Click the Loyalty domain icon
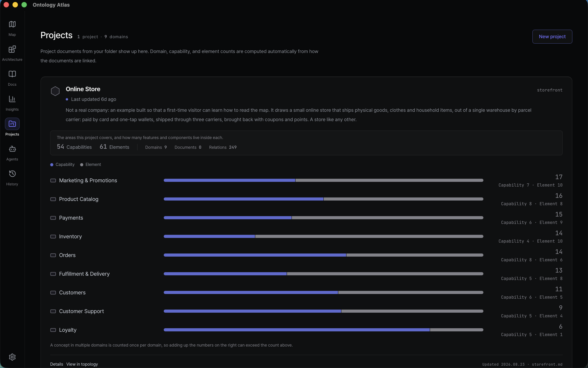588x368 pixels. (x=53, y=330)
